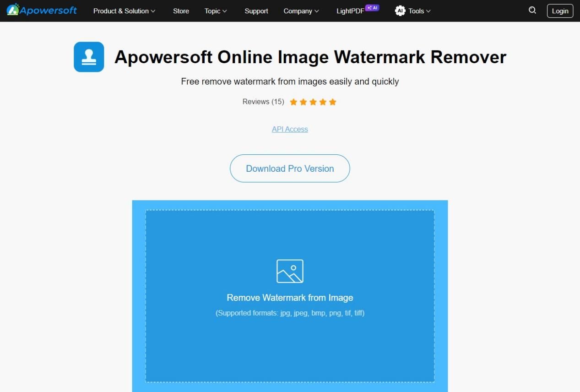
Task: Click the fifth orange rating star
Action: pyautogui.click(x=333, y=102)
